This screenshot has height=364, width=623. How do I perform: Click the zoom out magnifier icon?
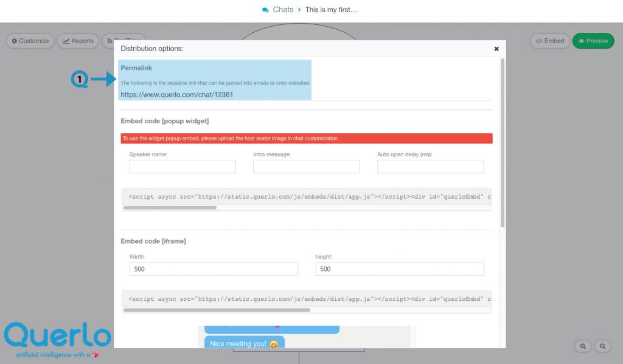click(603, 346)
